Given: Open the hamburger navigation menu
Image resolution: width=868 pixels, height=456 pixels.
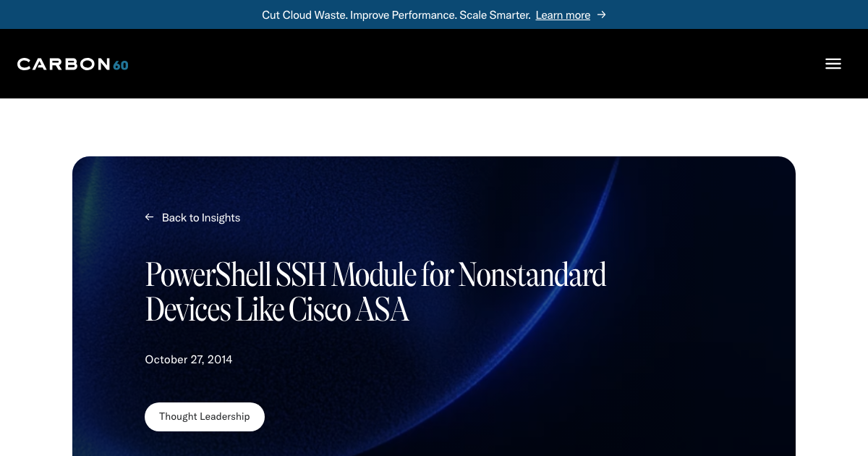Looking at the screenshot, I should (x=833, y=64).
